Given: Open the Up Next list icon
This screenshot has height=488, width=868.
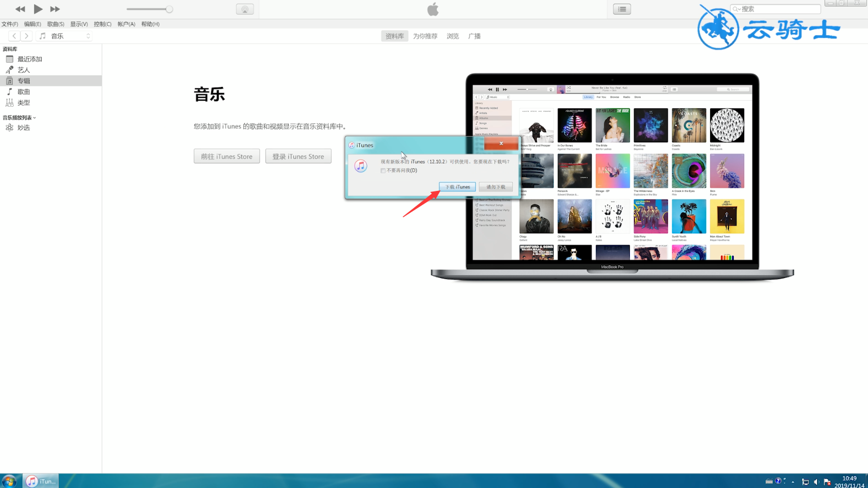Looking at the screenshot, I should tap(622, 9).
